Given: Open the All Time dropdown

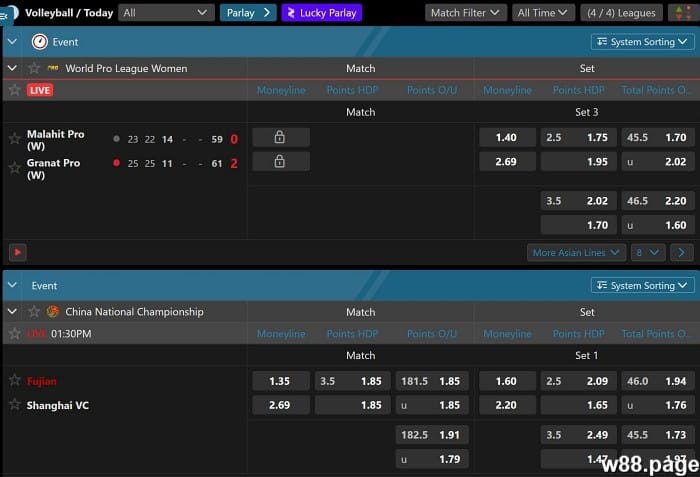Looking at the screenshot, I should (543, 13).
